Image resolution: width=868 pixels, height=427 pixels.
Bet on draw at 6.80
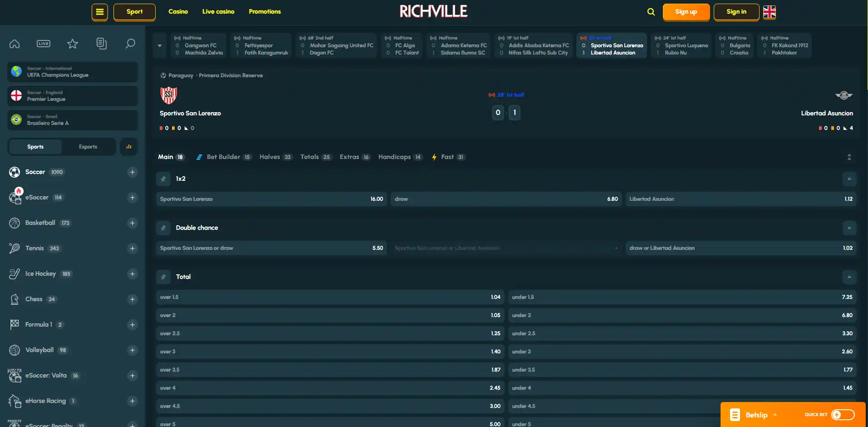[506, 199]
